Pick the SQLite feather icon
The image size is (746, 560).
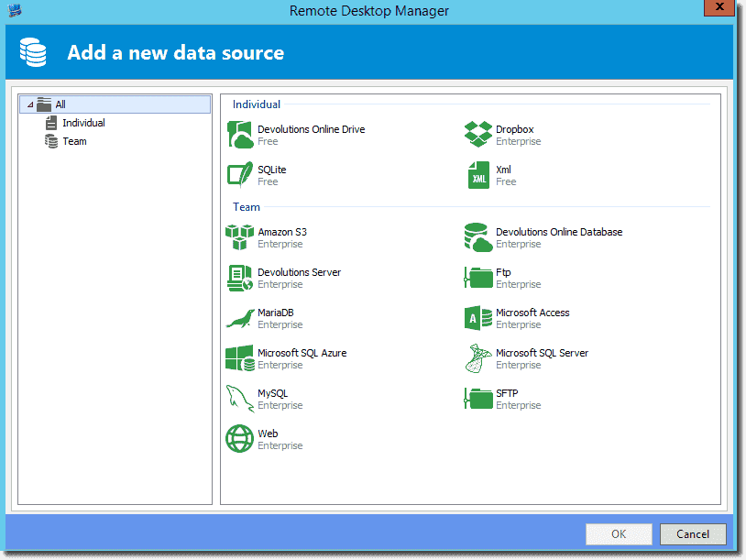coord(240,175)
